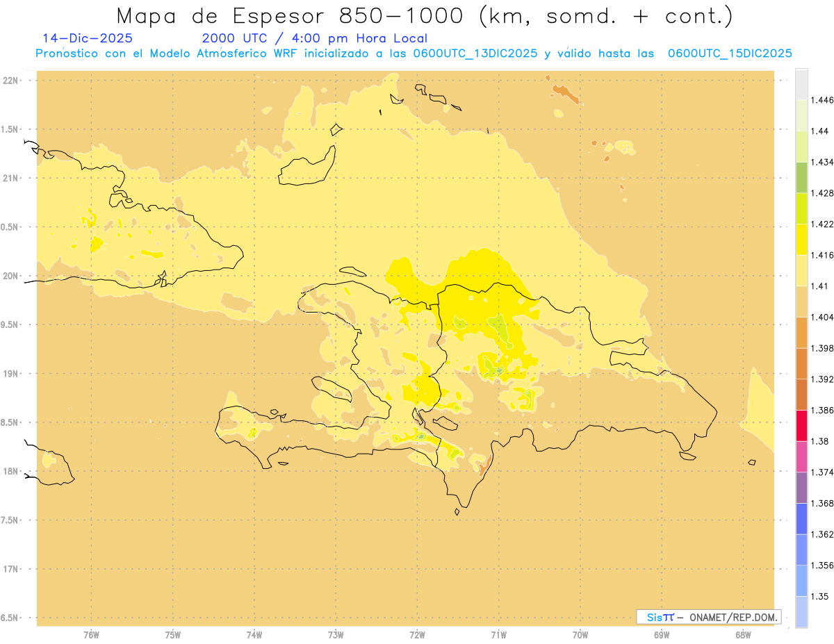Select the legend value "1.428"
This screenshot has width=834, height=644.
tap(823, 193)
